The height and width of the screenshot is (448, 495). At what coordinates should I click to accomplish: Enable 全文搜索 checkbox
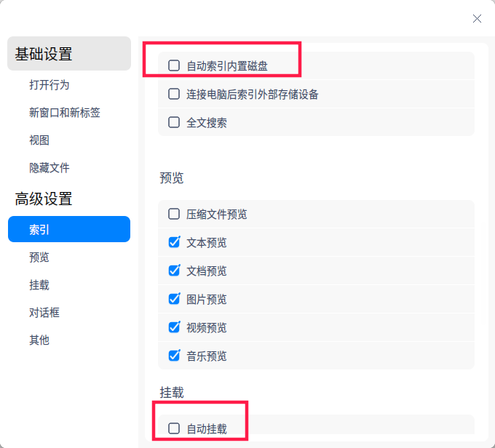[x=174, y=122]
